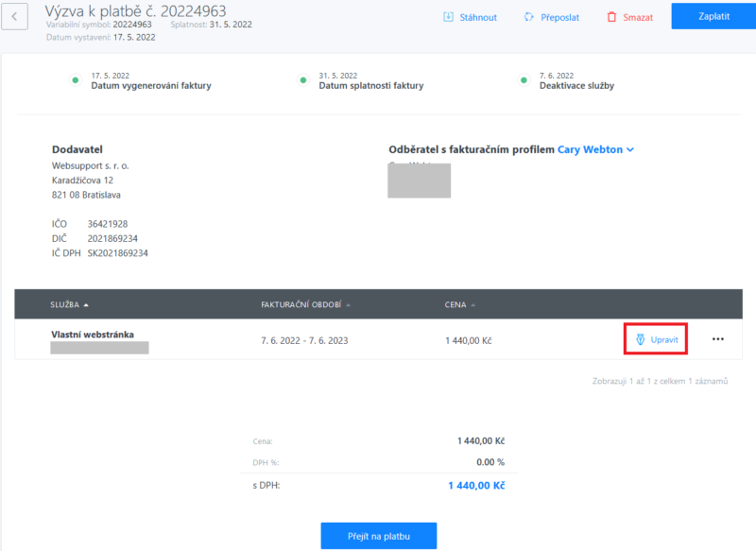Click the IČO number 36421928
The image size is (756, 551).
[x=108, y=224]
